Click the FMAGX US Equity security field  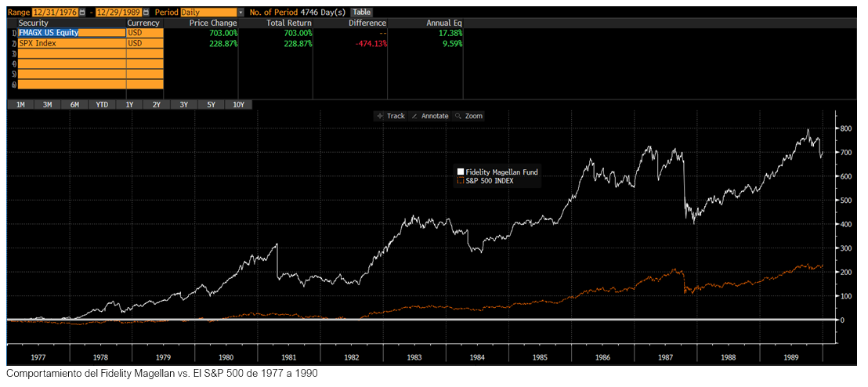pyautogui.click(x=71, y=33)
